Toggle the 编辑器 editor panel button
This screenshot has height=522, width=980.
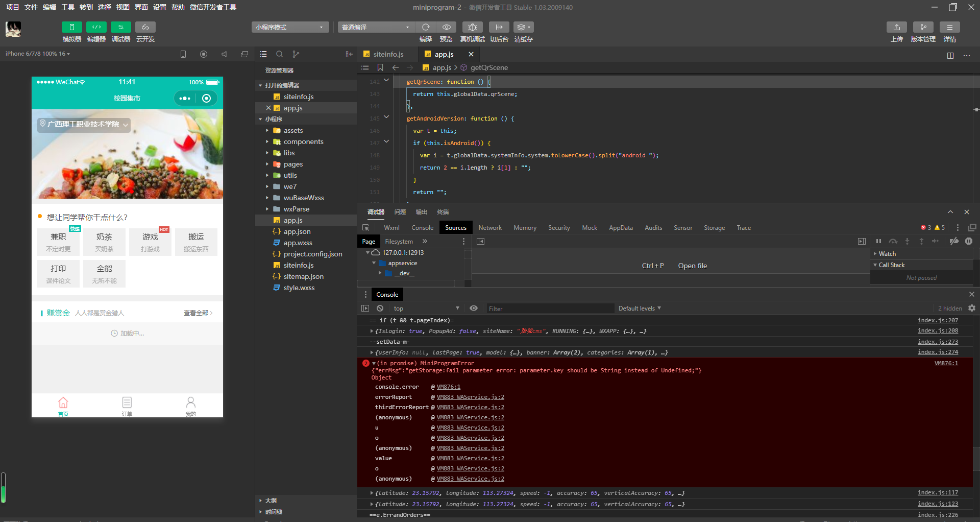pos(96,27)
